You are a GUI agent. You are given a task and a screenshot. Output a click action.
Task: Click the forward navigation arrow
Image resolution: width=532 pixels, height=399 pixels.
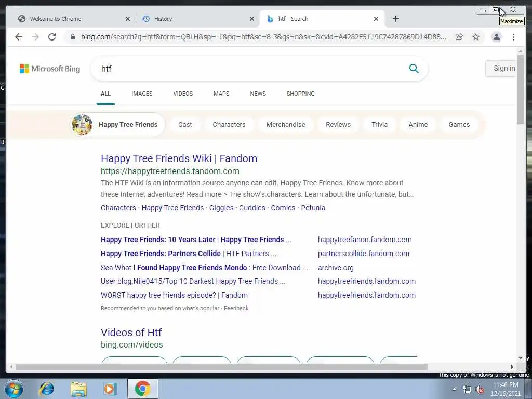35,37
